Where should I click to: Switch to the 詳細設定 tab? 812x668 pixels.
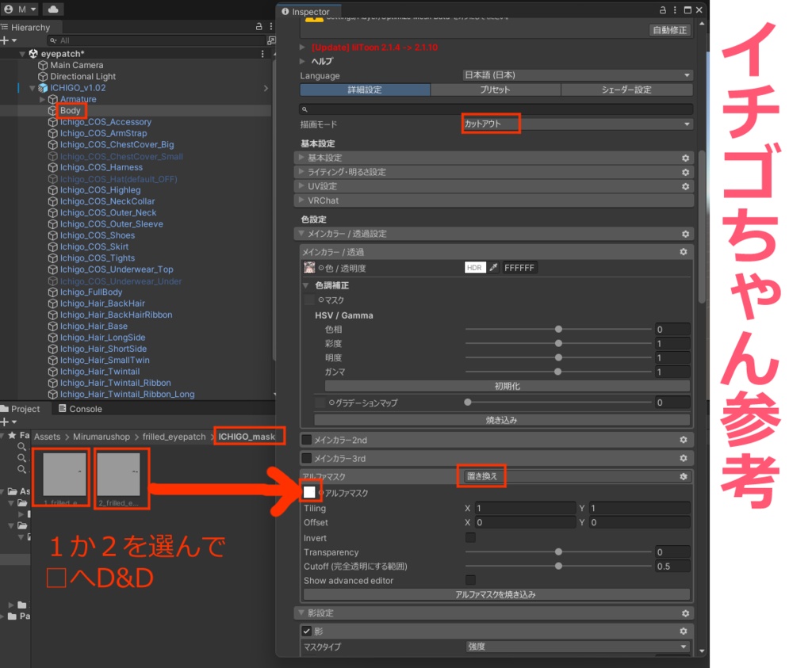[x=365, y=90]
